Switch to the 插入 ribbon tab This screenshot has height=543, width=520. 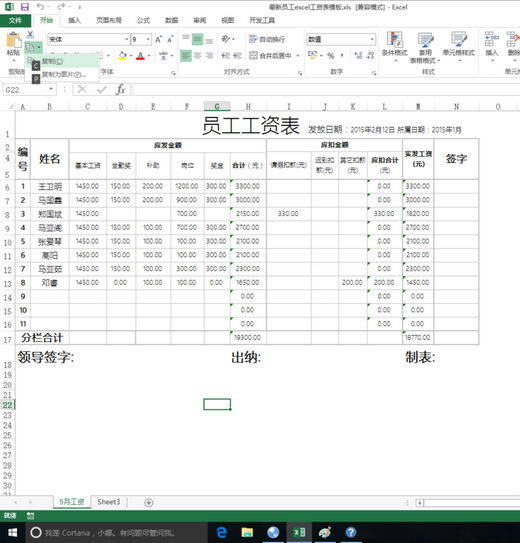point(74,20)
